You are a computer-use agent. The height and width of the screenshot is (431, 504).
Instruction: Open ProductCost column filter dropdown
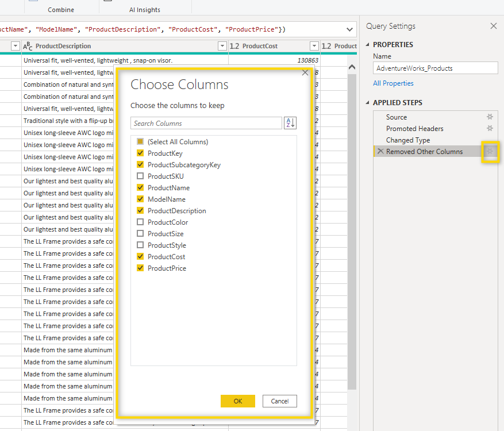point(314,46)
